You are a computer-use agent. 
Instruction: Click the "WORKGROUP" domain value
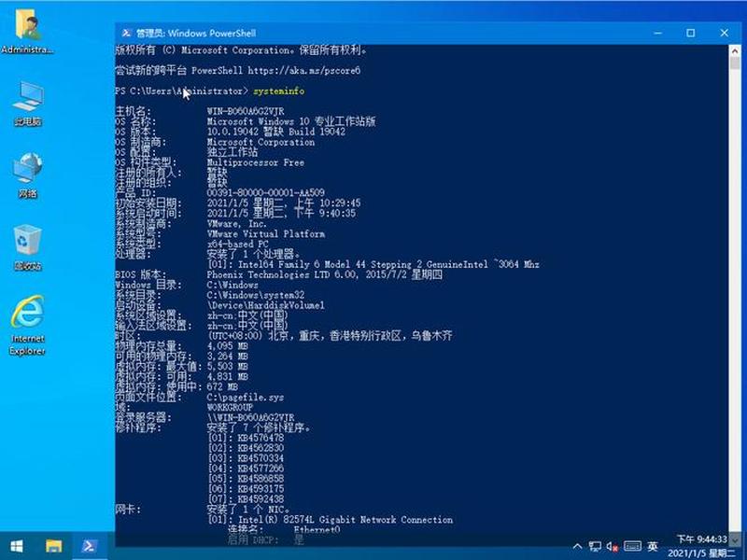[x=230, y=408]
